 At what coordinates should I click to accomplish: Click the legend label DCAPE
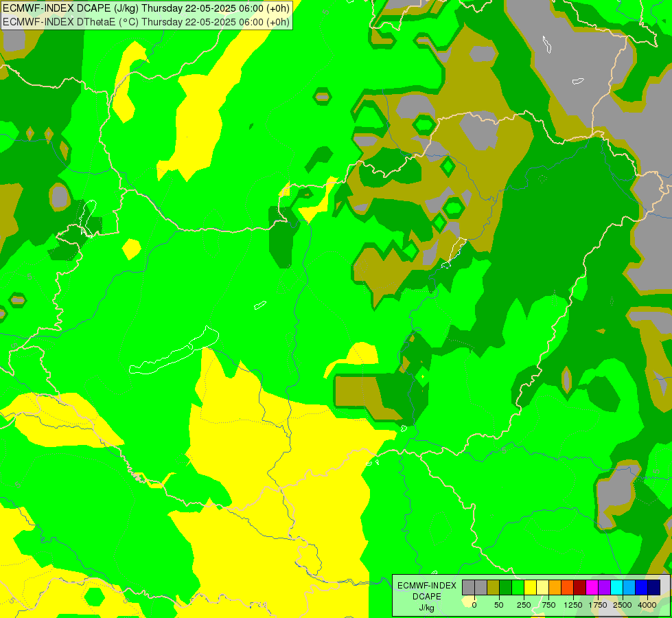[427, 597]
